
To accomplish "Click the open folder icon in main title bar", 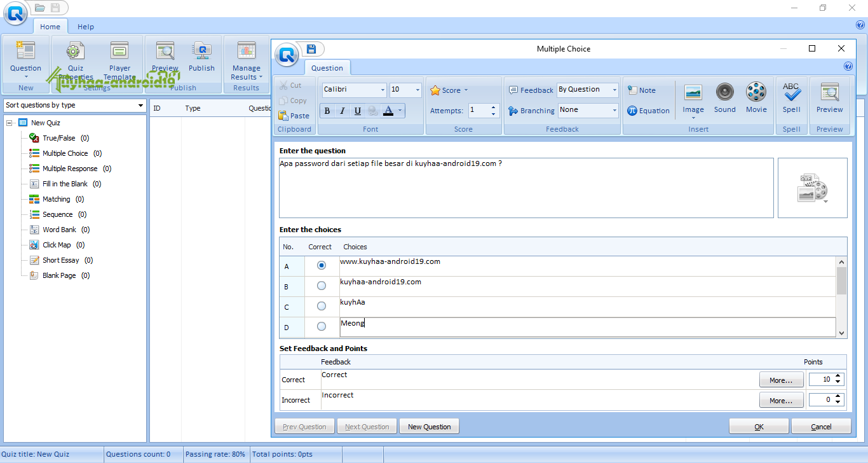I will click(40, 8).
